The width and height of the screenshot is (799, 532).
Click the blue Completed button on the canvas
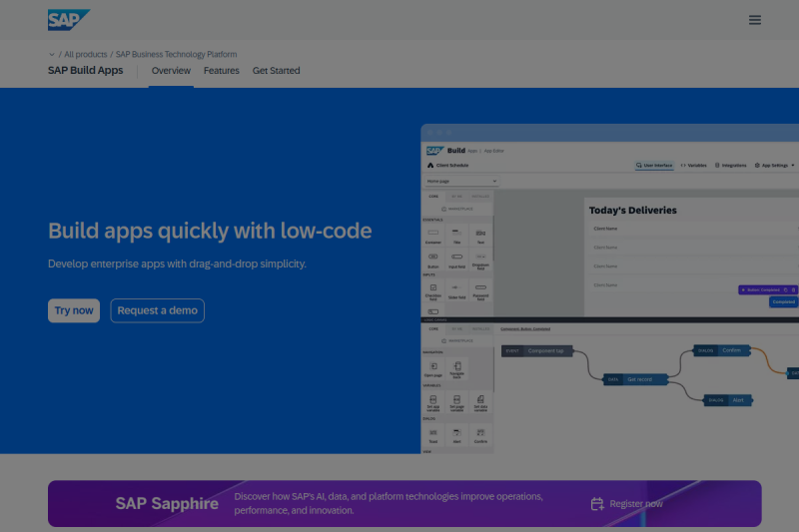coord(783,301)
